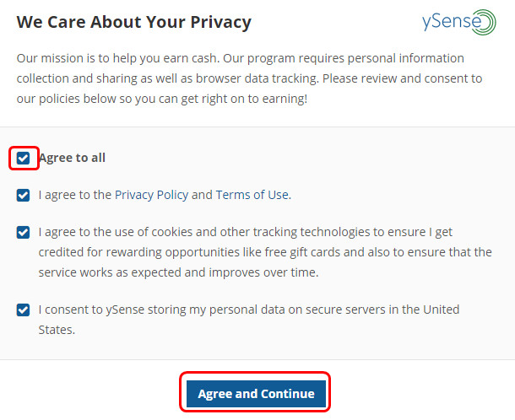
Task: Click the word 'States.' in the last consent
Action: 57,331
